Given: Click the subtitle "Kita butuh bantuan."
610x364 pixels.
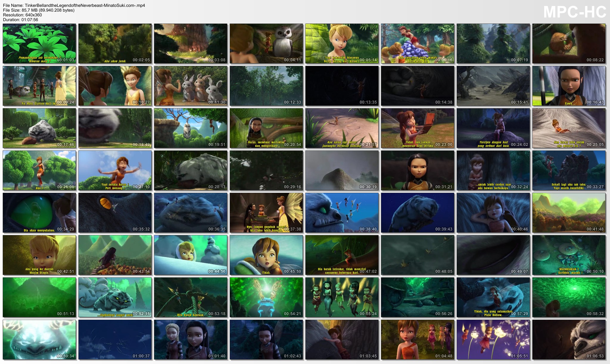Looking at the screenshot, I should (x=191, y=315).
